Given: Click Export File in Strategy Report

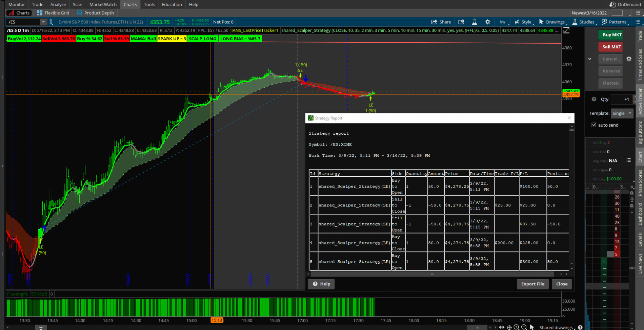Looking at the screenshot, I should (x=533, y=284).
